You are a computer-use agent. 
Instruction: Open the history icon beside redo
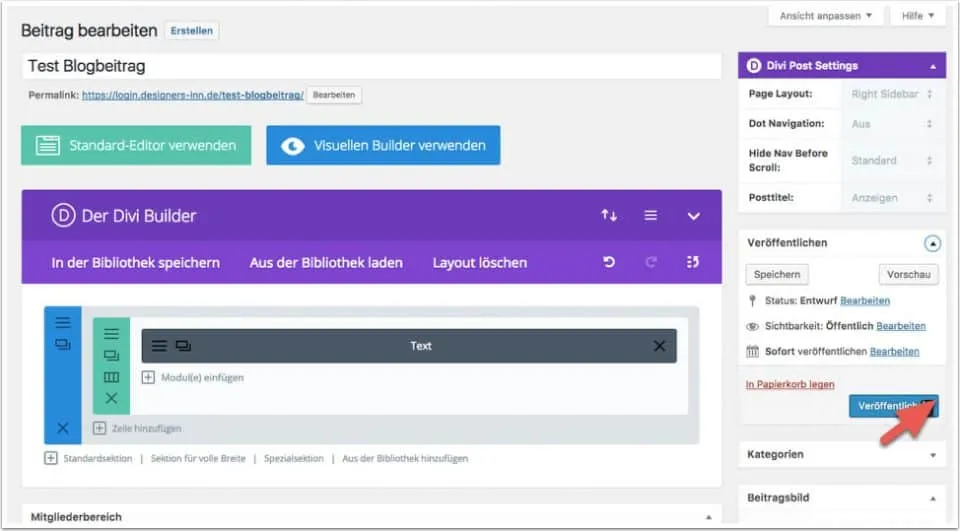(692, 263)
